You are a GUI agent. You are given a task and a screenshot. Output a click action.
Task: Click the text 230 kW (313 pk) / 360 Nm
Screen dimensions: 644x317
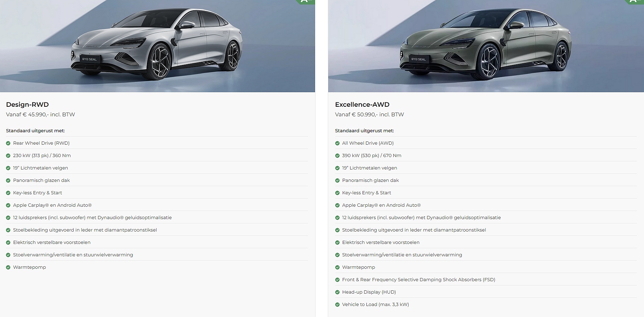click(42, 156)
